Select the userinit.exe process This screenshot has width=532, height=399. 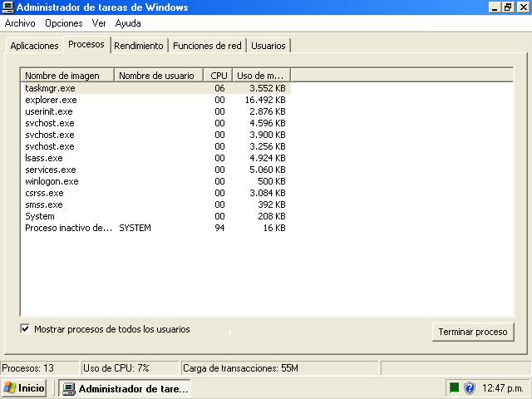[155, 111]
